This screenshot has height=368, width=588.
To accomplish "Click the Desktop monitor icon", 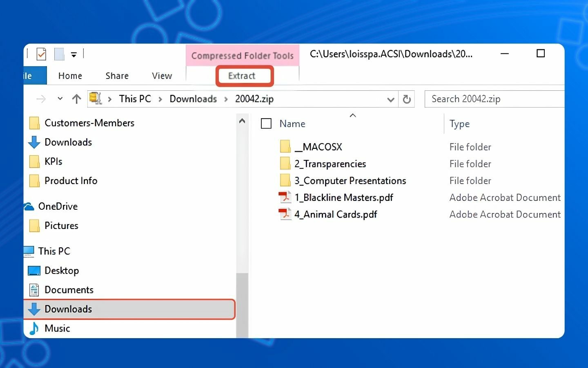I will coord(34,271).
